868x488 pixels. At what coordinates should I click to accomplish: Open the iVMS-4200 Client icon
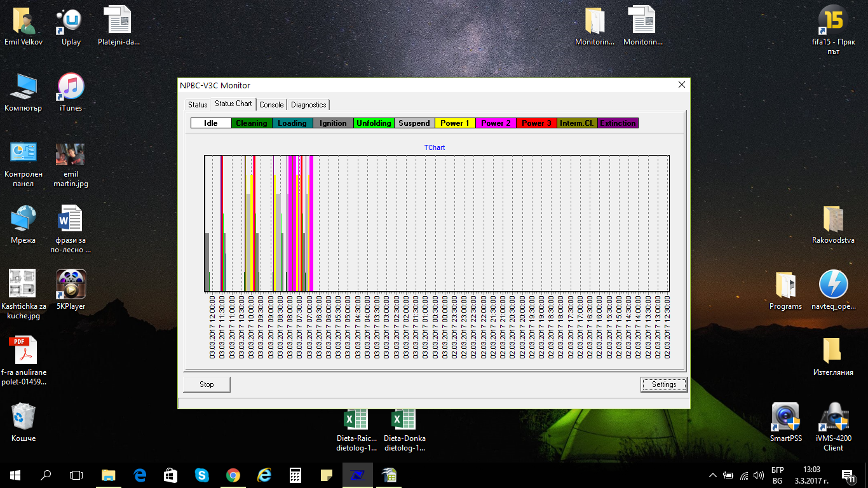(x=833, y=417)
